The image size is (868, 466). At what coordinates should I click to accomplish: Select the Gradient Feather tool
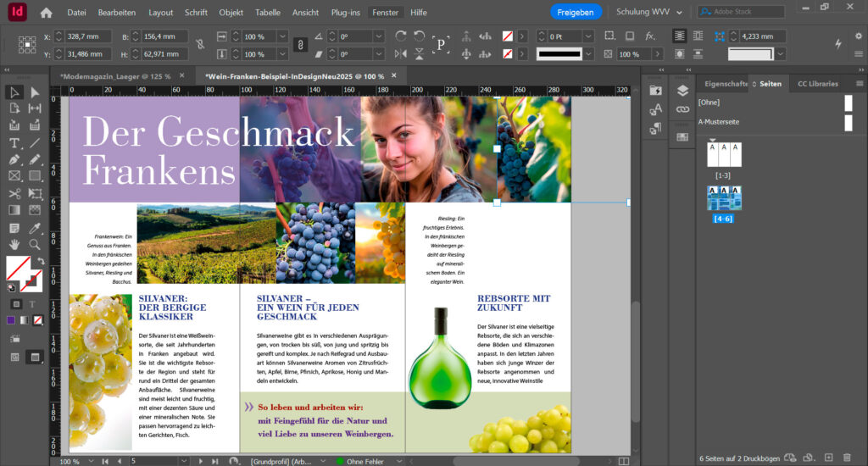coord(35,210)
